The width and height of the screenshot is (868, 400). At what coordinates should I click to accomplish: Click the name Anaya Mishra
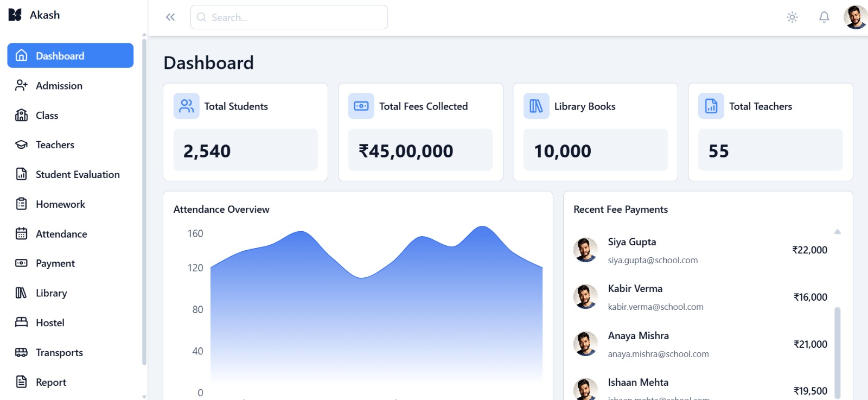pos(639,336)
